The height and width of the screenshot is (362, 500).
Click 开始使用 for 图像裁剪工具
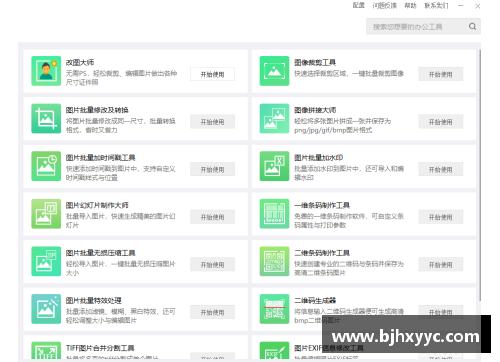pos(441,74)
